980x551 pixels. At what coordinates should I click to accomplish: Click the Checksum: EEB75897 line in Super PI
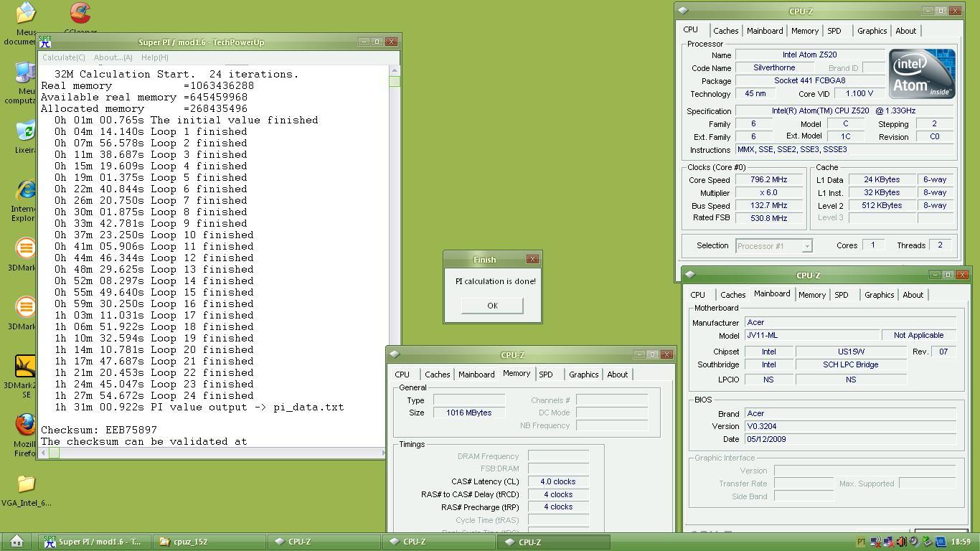[99, 430]
